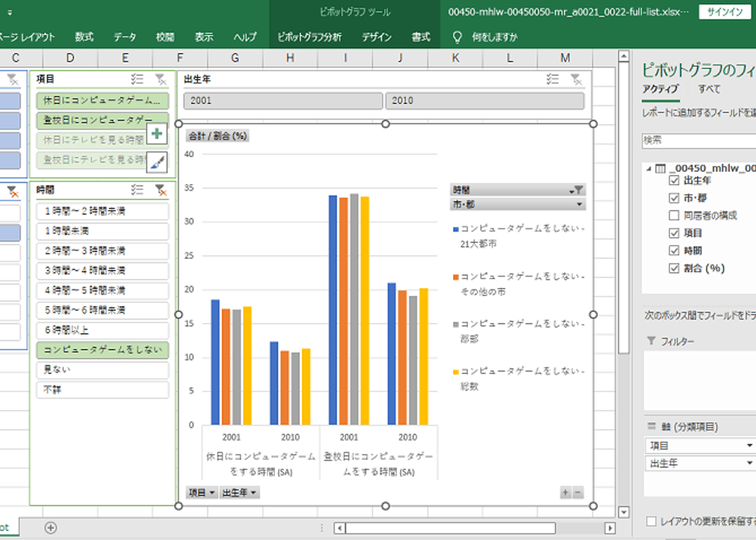Enable 同居者の構成 field checkbox
The width and height of the screenshot is (756, 540).
[x=674, y=215]
